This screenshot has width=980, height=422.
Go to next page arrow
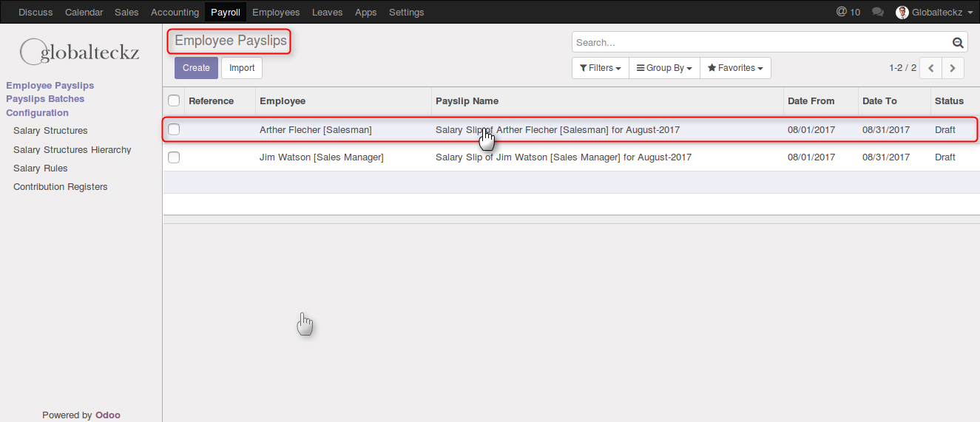953,68
